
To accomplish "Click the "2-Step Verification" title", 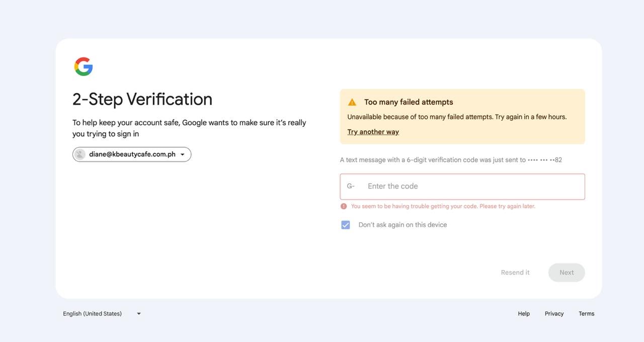I will pyautogui.click(x=142, y=99).
